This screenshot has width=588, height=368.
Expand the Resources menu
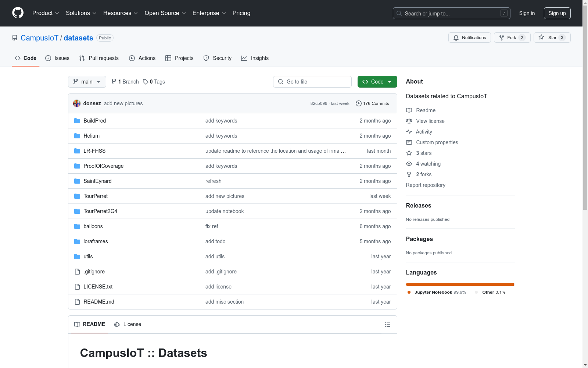(121, 13)
